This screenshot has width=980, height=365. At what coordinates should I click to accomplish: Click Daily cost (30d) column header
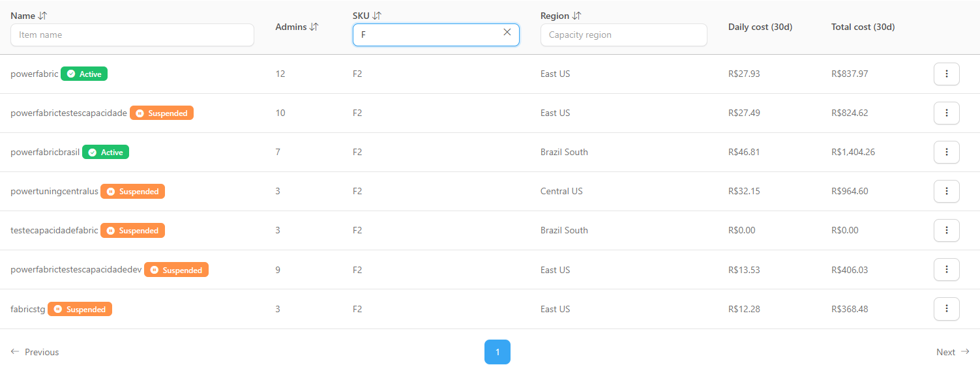tap(760, 27)
